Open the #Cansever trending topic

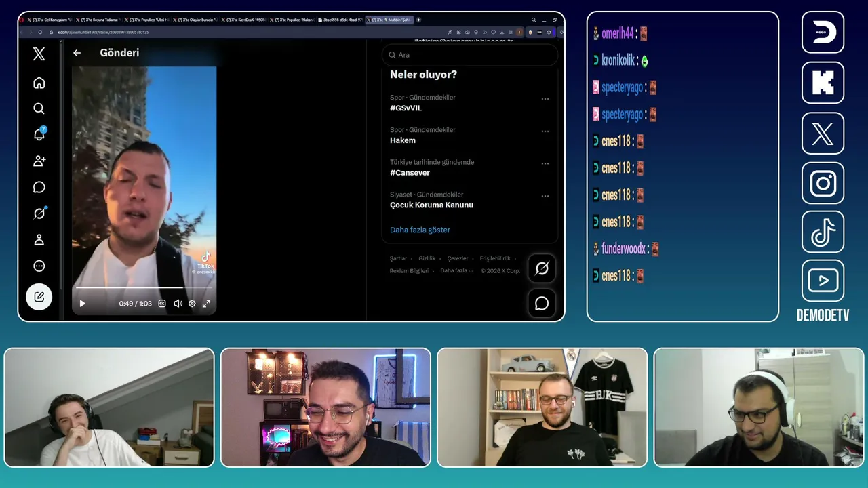point(410,173)
